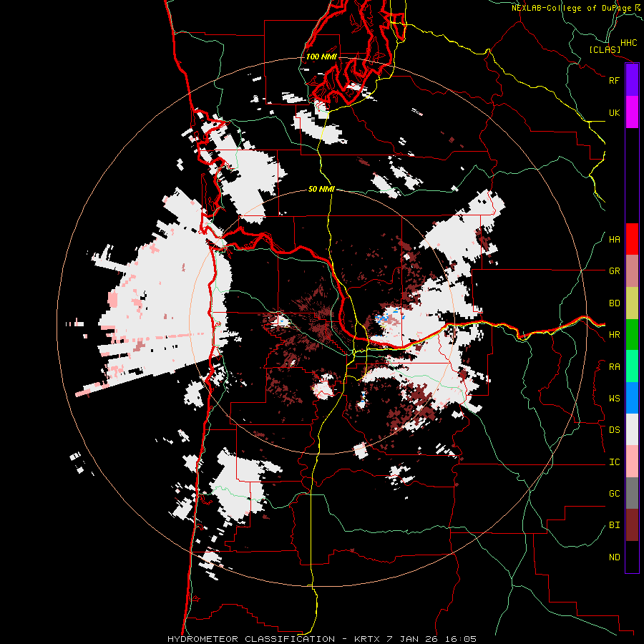Select the GC gray legend swatch
Viewport: 644px width, 644px height.
coord(632,493)
